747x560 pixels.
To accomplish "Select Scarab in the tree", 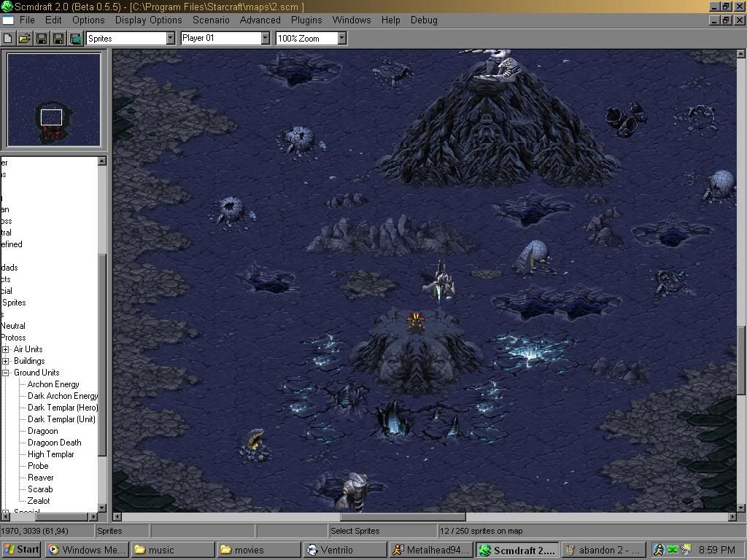I will pyautogui.click(x=40, y=489).
